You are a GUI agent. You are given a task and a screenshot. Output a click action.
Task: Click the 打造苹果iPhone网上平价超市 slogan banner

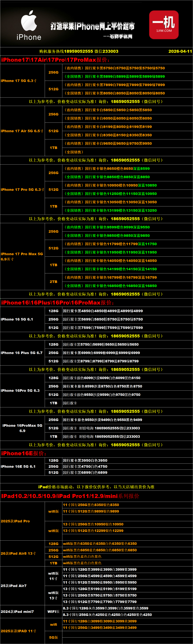[92, 26]
